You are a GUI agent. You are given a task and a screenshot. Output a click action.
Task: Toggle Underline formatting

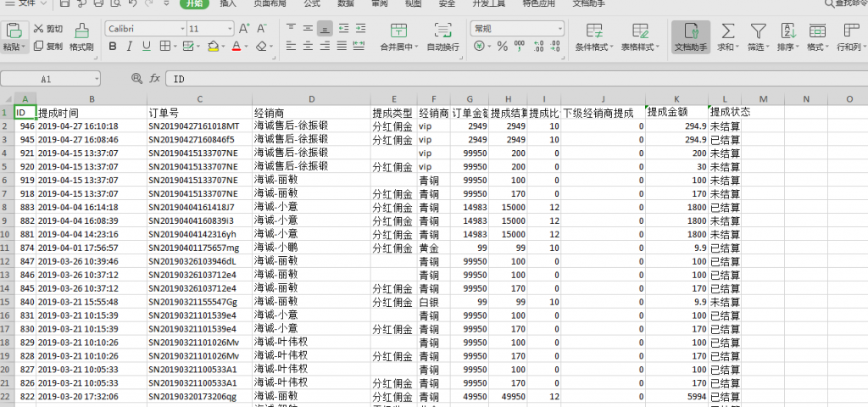[x=146, y=46]
